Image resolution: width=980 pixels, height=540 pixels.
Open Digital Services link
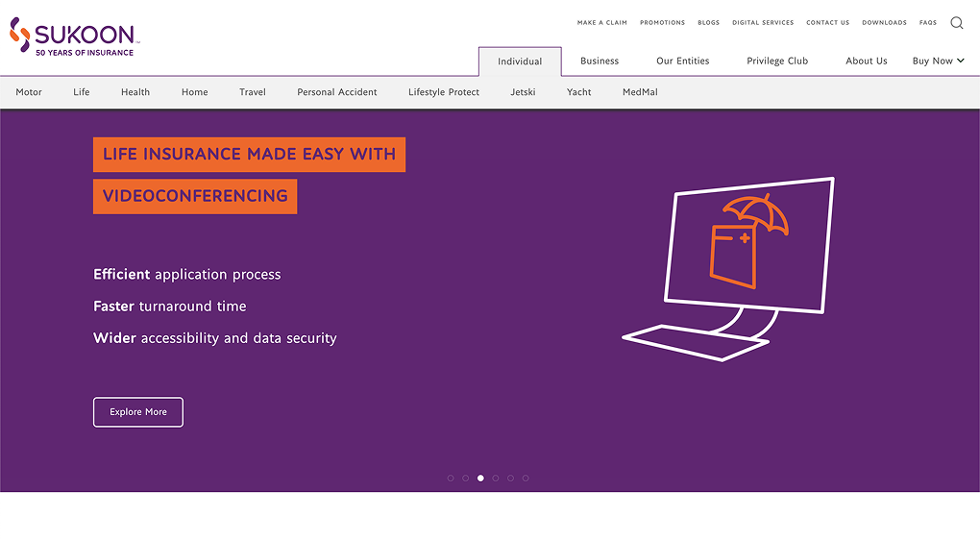click(763, 22)
